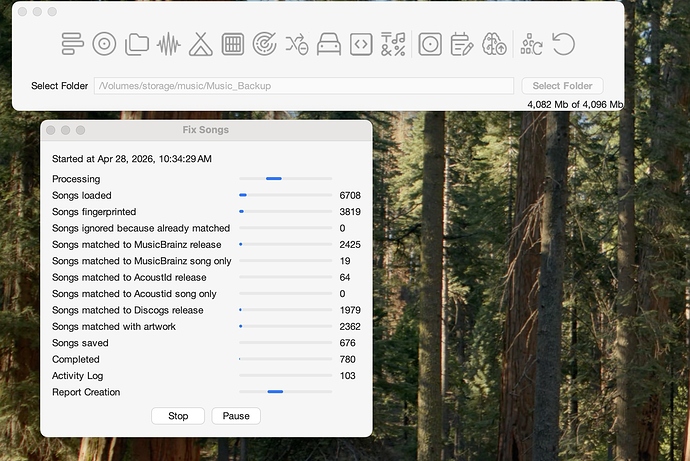Click the Discogs release count 1979
This screenshot has width=690, height=461.
coord(350,310)
